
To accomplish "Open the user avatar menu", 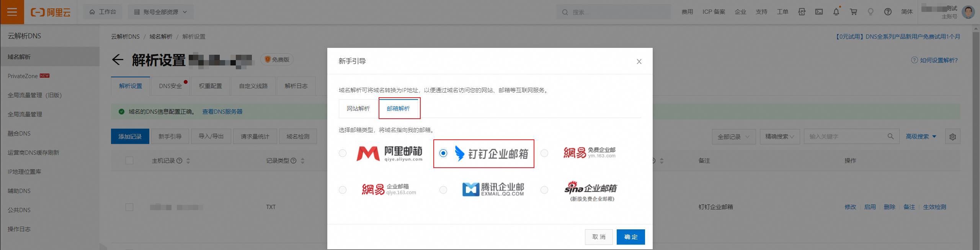I will click(x=968, y=12).
